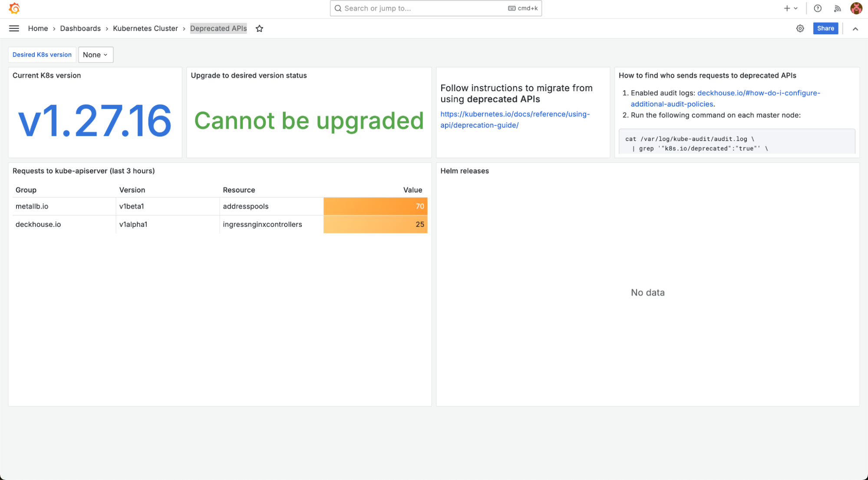Click the Share button
868x480 pixels.
(825, 29)
